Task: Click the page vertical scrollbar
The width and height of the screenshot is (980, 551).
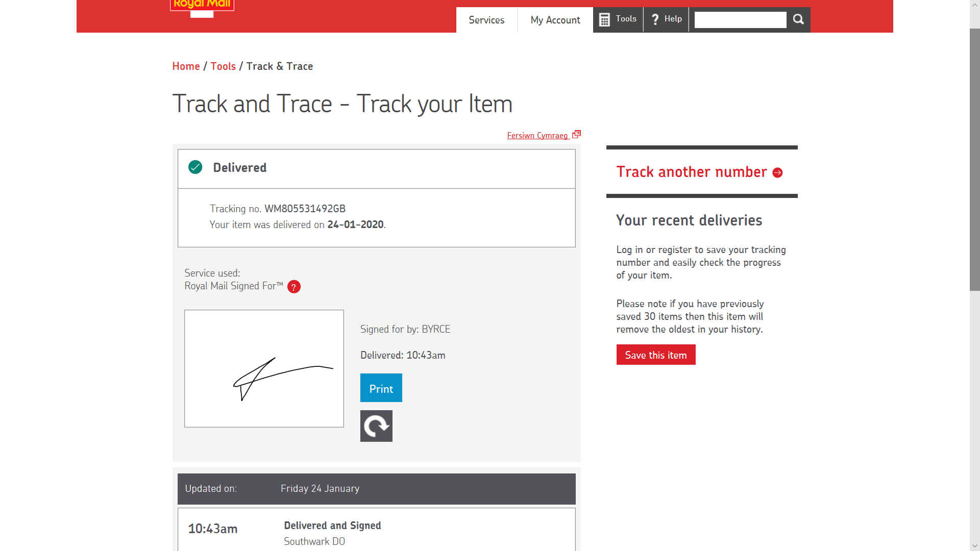Action: (974, 160)
